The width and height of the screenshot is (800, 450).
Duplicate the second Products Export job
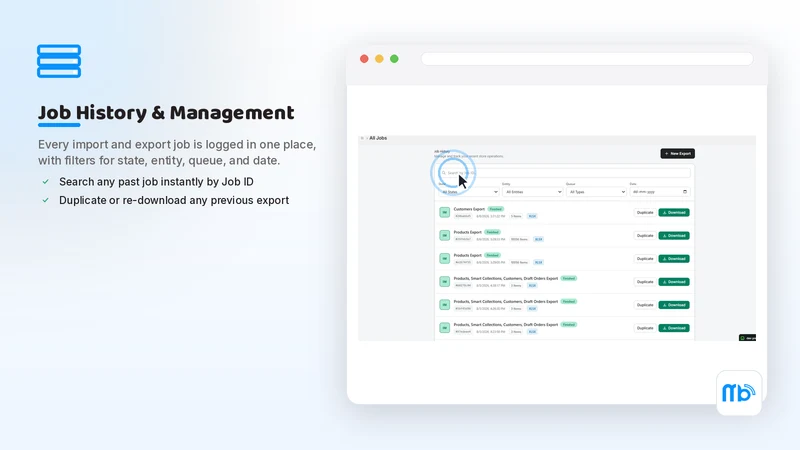(645, 259)
